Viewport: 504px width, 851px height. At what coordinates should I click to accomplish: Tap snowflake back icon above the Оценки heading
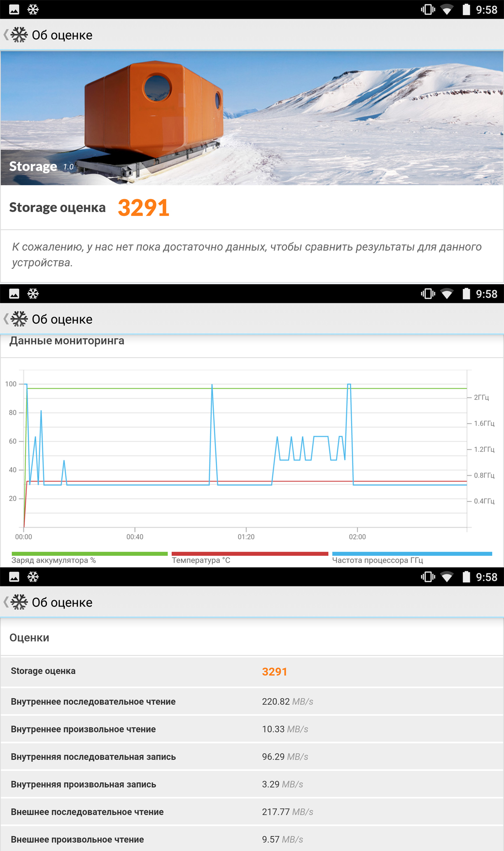pos(18,602)
